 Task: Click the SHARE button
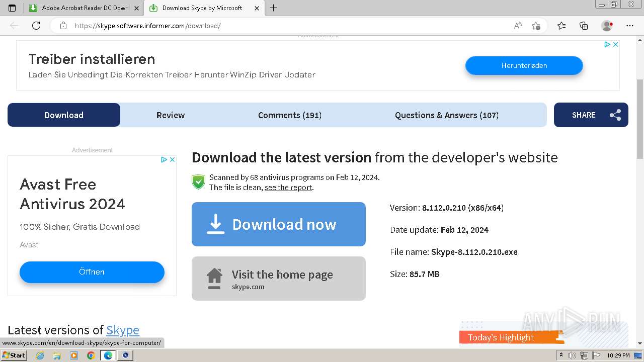(x=591, y=115)
